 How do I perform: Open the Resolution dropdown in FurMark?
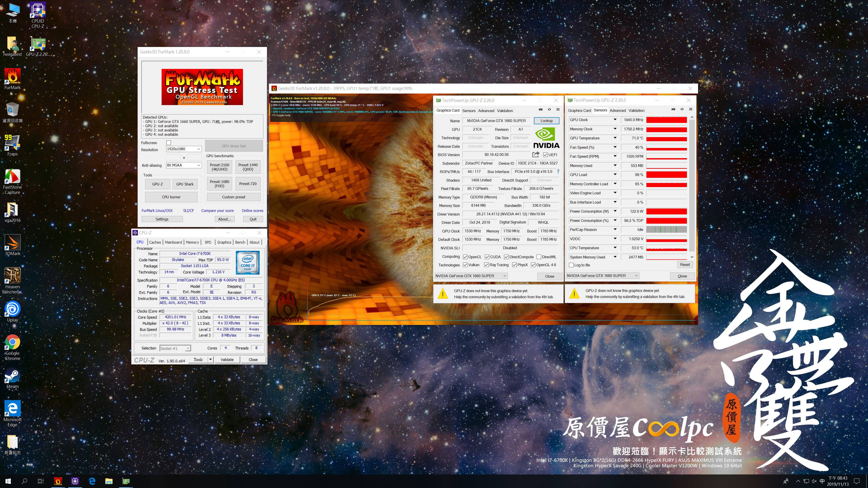point(184,149)
